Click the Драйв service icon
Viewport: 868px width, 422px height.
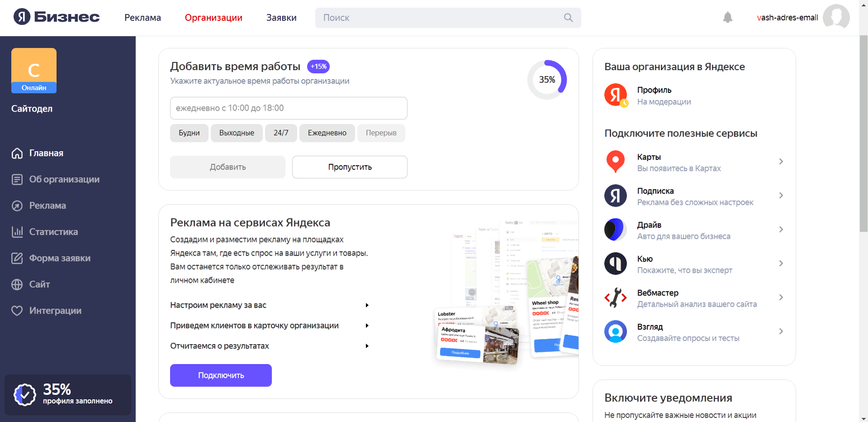(616, 229)
